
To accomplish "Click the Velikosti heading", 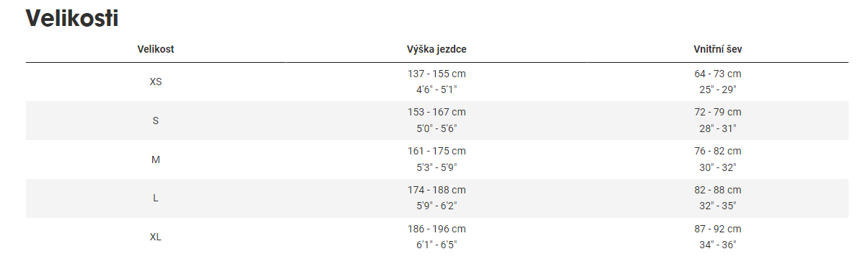I will pyautogui.click(x=72, y=18).
